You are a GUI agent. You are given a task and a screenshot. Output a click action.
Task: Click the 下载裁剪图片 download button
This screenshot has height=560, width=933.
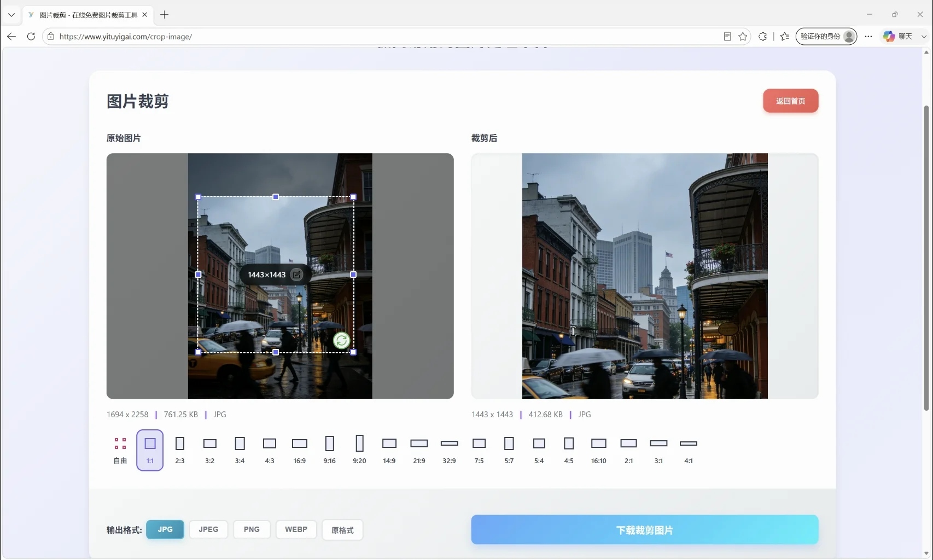click(x=645, y=529)
